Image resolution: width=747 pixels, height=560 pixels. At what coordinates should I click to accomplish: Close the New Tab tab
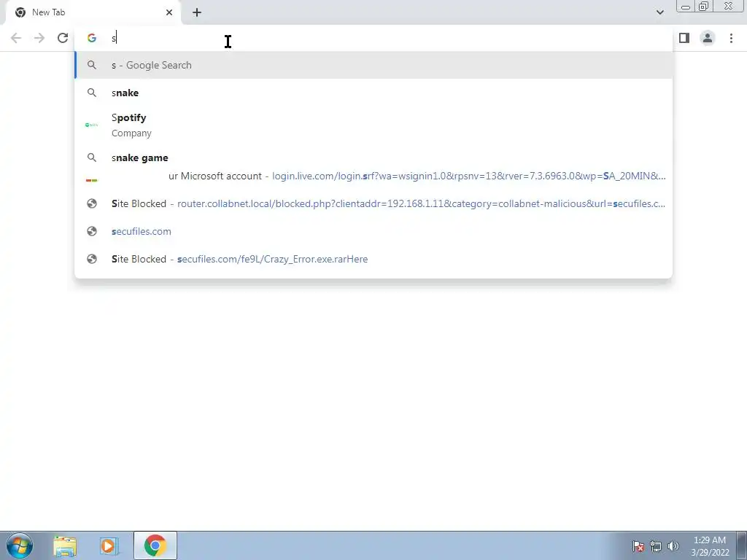pos(169,12)
